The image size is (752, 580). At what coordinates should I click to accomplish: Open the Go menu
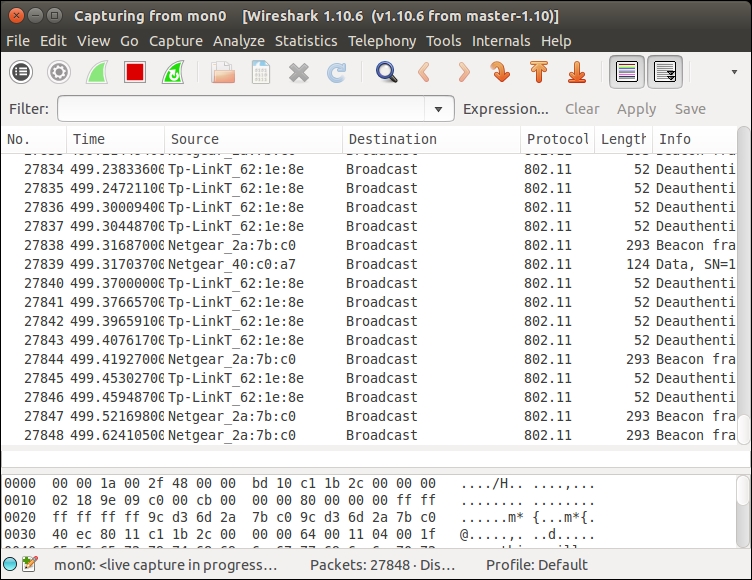coord(129,41)
